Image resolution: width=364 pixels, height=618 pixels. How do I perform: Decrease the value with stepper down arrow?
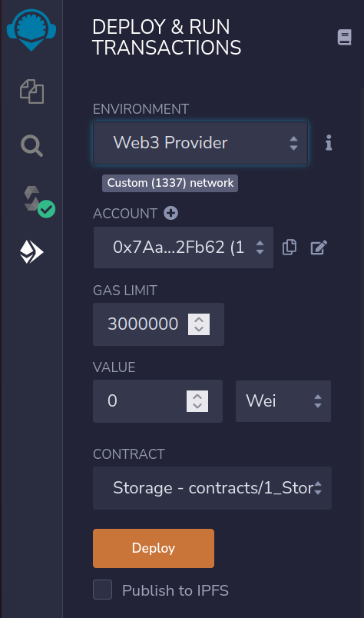click(x=197, y=407)
